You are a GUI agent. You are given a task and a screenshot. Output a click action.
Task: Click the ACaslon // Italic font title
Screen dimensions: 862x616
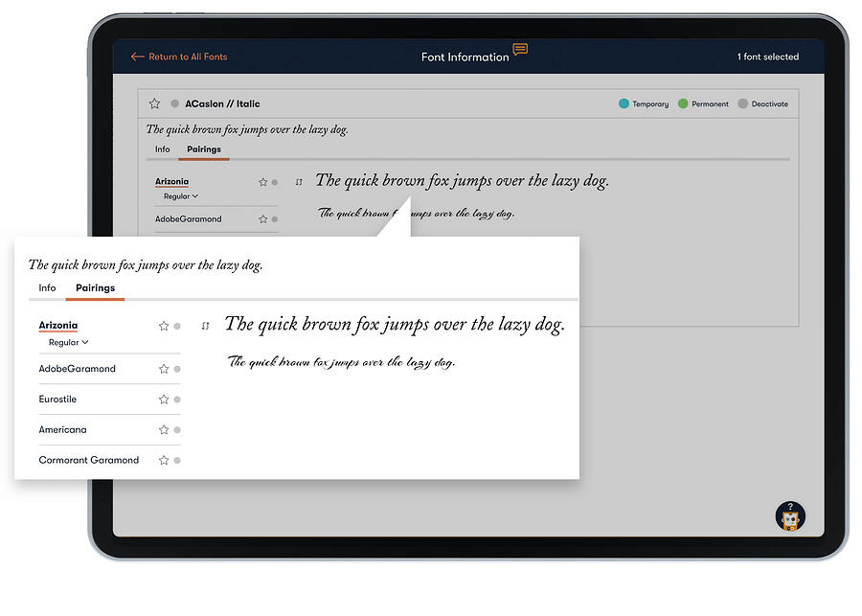222,103
